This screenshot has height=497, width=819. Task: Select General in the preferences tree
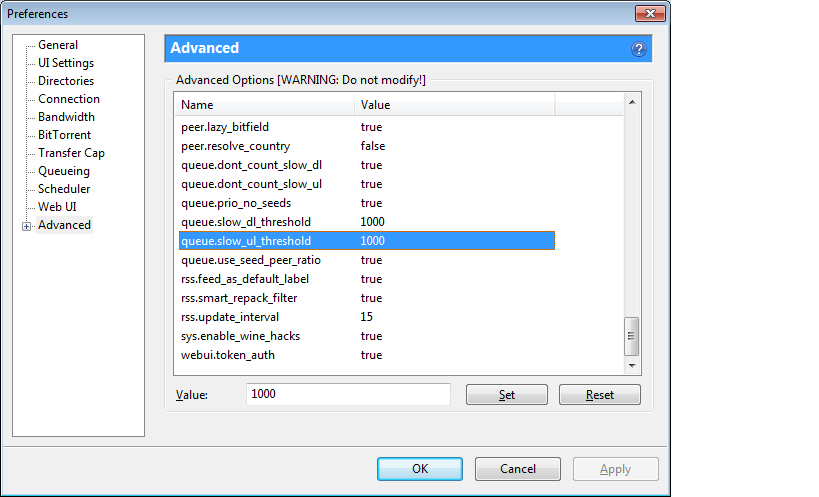[58, 45]
